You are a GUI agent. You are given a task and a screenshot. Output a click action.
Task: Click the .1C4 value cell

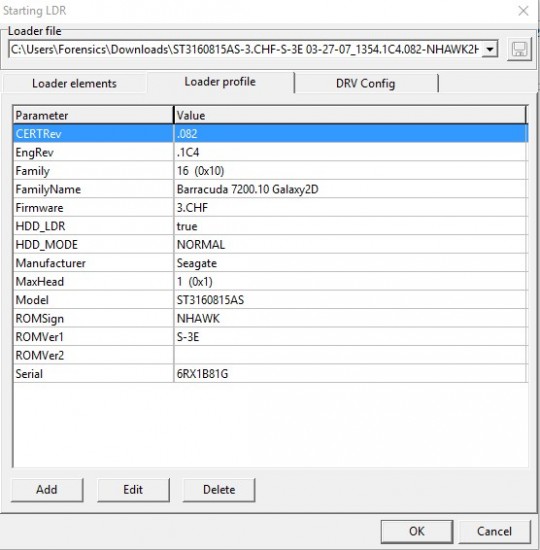pyautogui.click(x=351, y=152)
